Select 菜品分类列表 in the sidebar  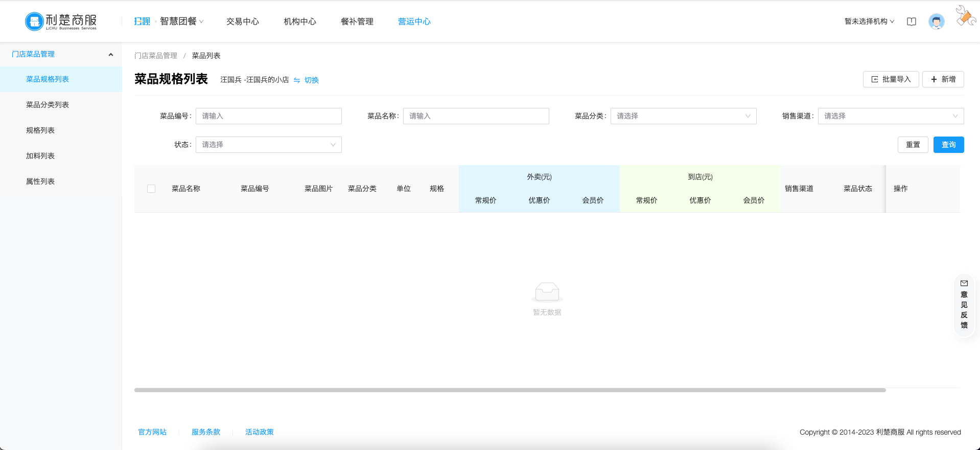tap(61, 105)
